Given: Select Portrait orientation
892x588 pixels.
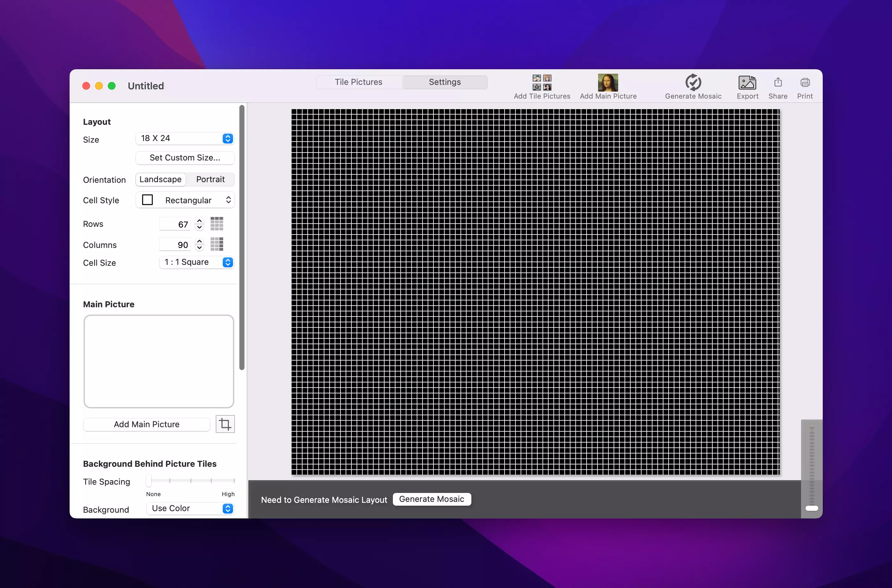Looking at the screenshot, I should [x=210, y=179].
